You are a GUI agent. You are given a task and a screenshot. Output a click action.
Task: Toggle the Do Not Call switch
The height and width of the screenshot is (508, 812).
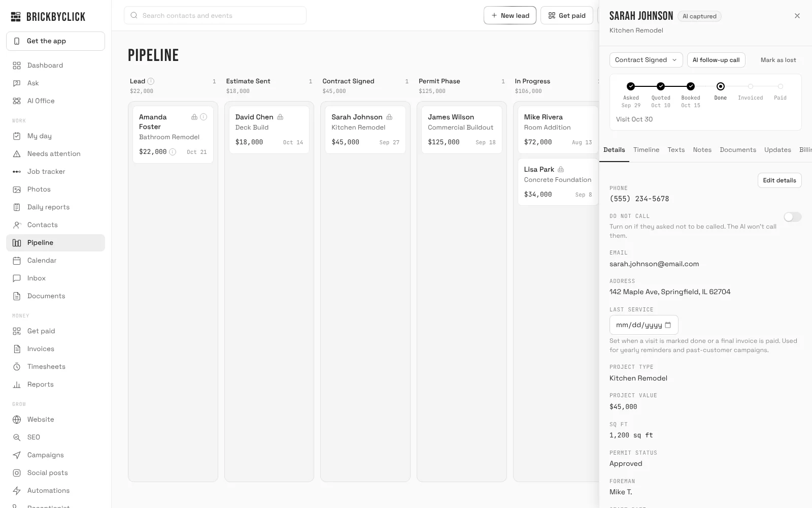tap(792, 217)
